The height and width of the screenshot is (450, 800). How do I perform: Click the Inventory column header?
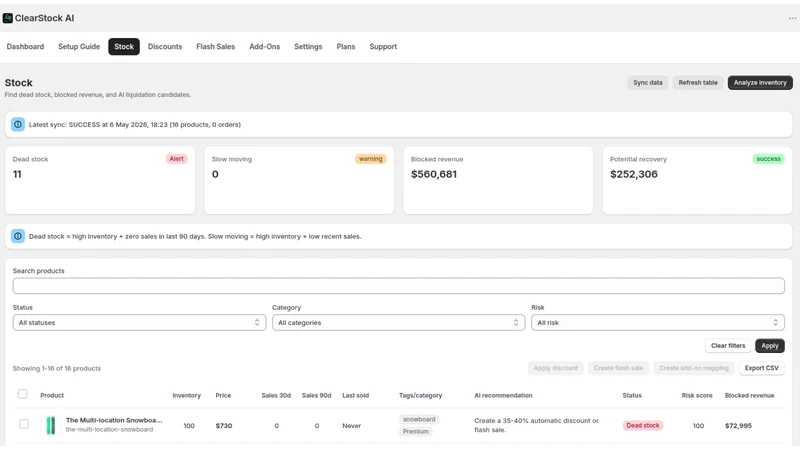pos(187,395)
